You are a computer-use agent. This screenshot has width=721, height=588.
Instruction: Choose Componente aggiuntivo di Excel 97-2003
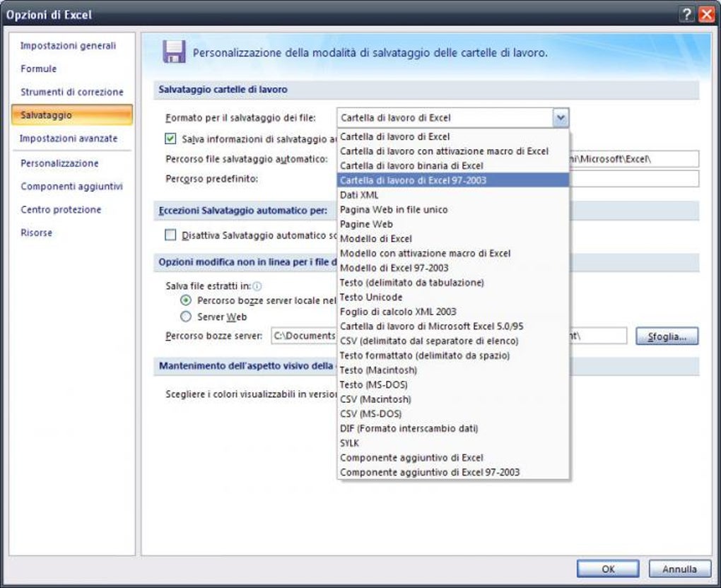click(453, 472)
